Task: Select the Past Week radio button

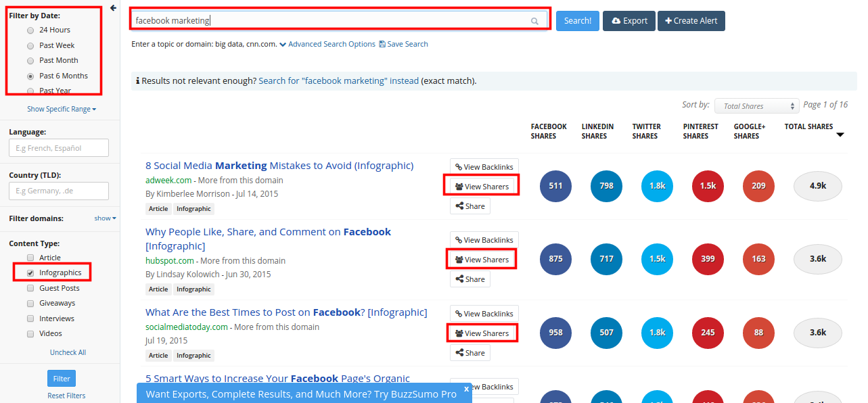Action: coord(30,46)
